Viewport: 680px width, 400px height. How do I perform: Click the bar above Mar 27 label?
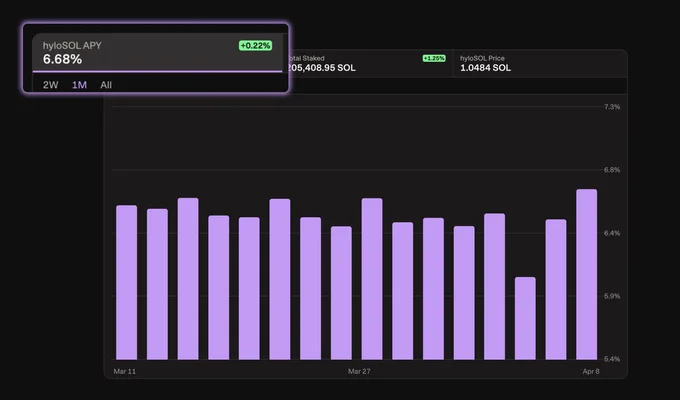[x=372, y=279]
